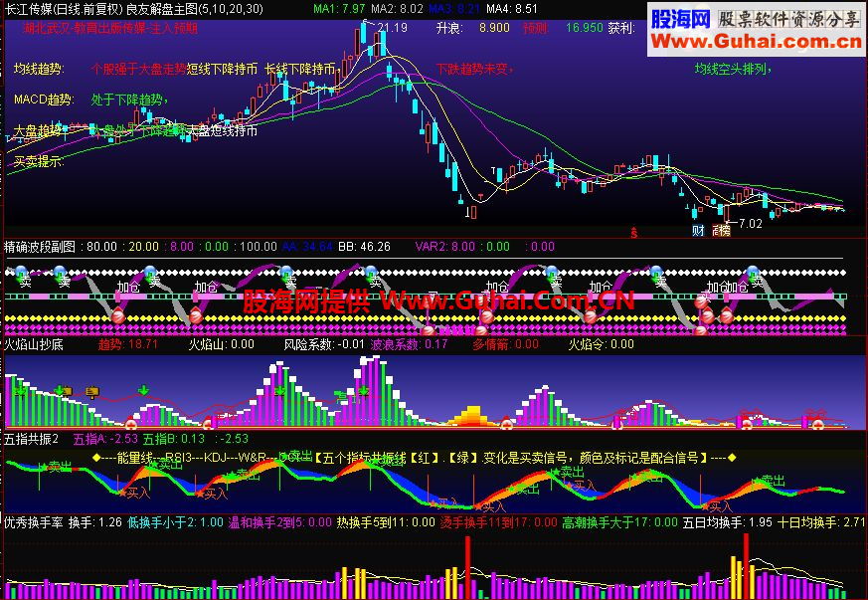The width and height of the screenshot is (868, 600).
Task: Click the yellow 买卖提示: label
Action: 39,162
